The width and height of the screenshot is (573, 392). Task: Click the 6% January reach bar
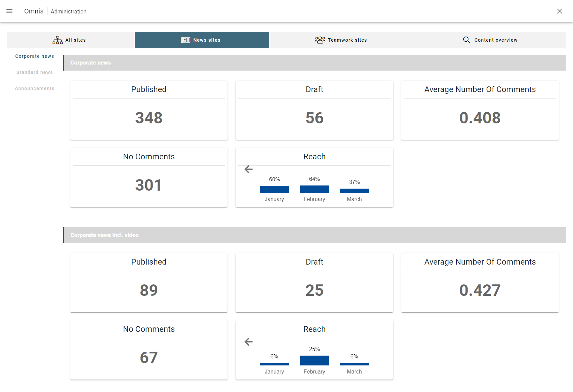click(x=274, y=364)
